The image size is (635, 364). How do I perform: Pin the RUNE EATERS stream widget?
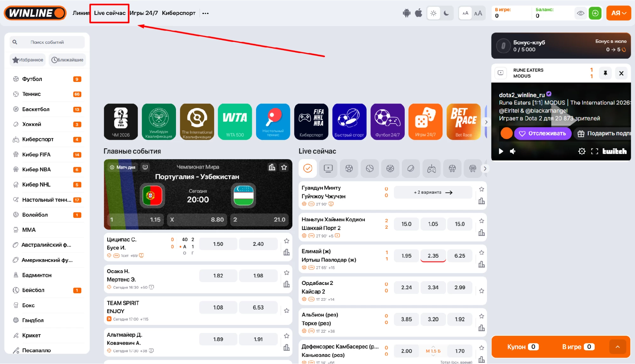coord(605,73)
